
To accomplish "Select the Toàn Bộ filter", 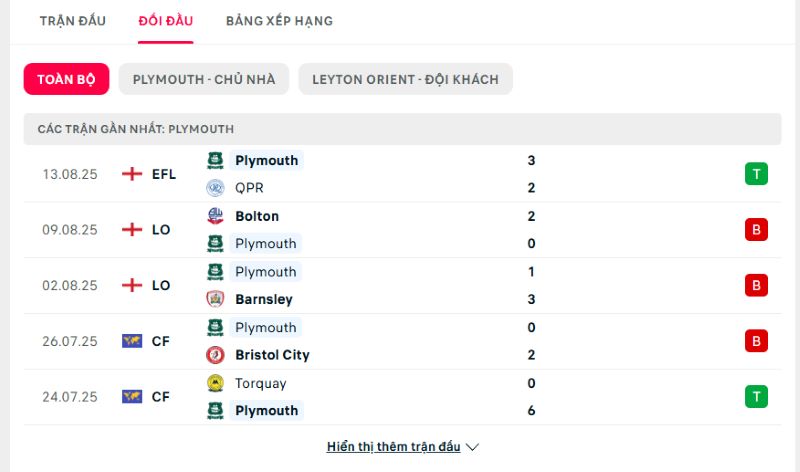I will coord(66,80).
